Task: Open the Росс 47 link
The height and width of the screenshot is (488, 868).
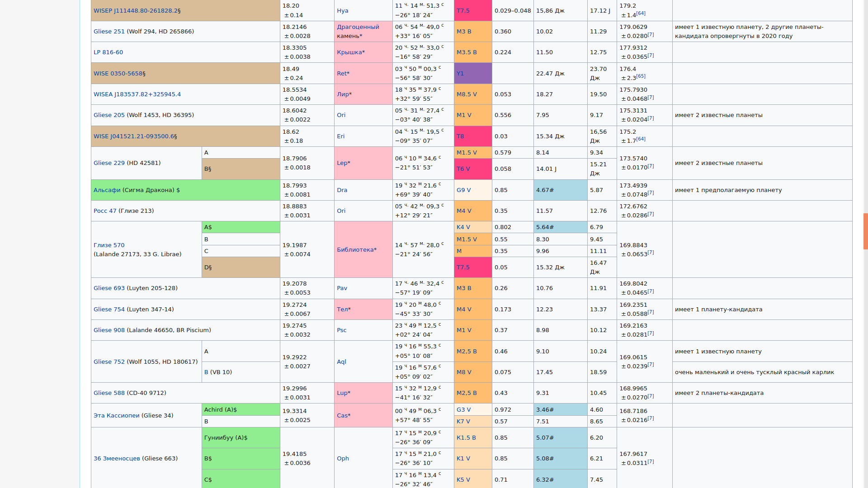Action: coord(105,211)
